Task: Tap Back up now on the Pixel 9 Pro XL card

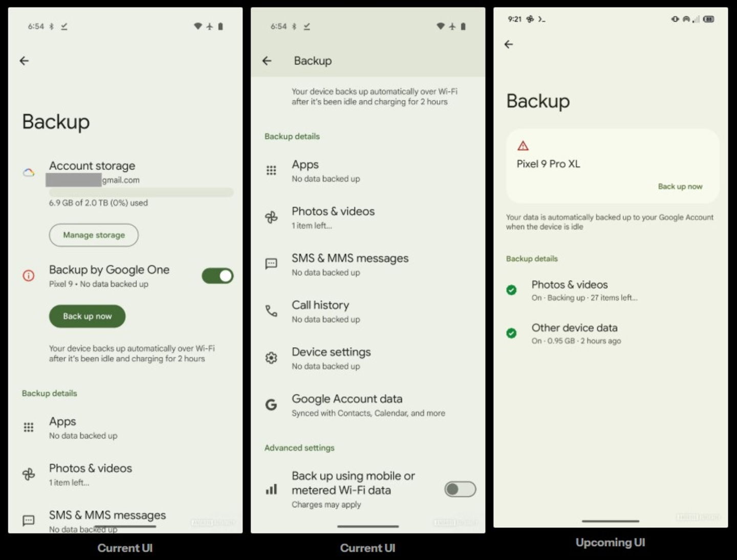Action: pyautogui.click(x=680, y=186)
